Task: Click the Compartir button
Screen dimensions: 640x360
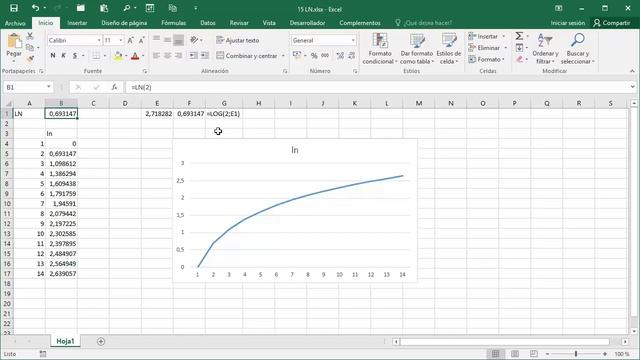Action: (x=611, y=23)
